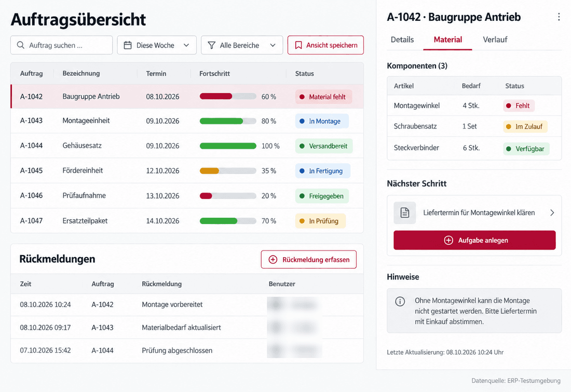Click the Prüfaufnahme designation cell

(x=84, y=195)
